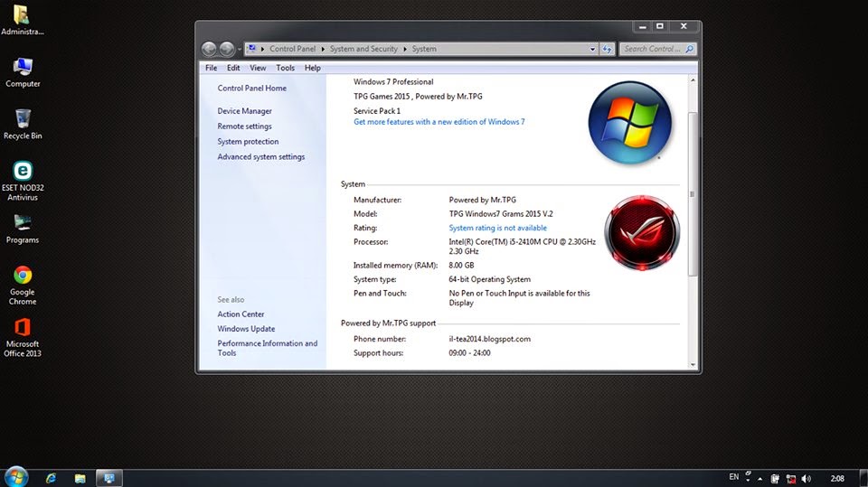Click the Control Panel address bar icon
868x487 pixels.
(x=252, y=49)
